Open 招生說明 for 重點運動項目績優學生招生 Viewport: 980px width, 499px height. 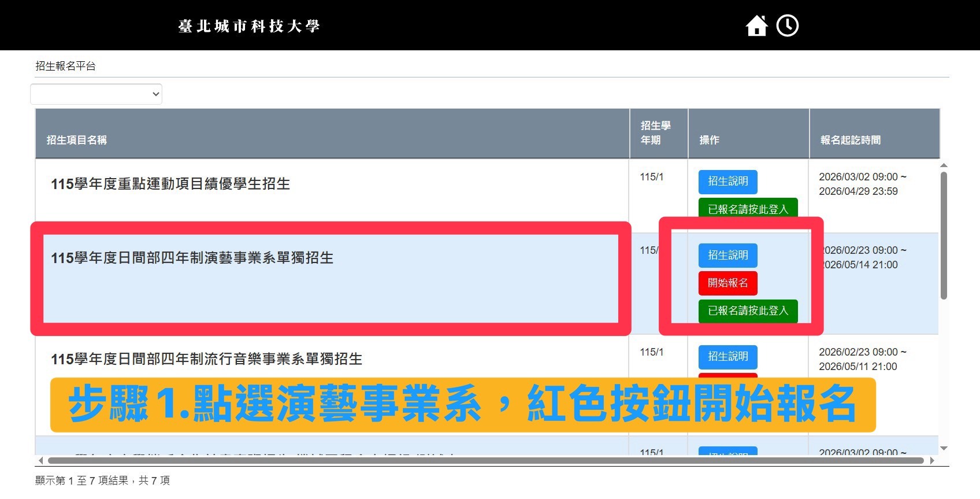727,182
